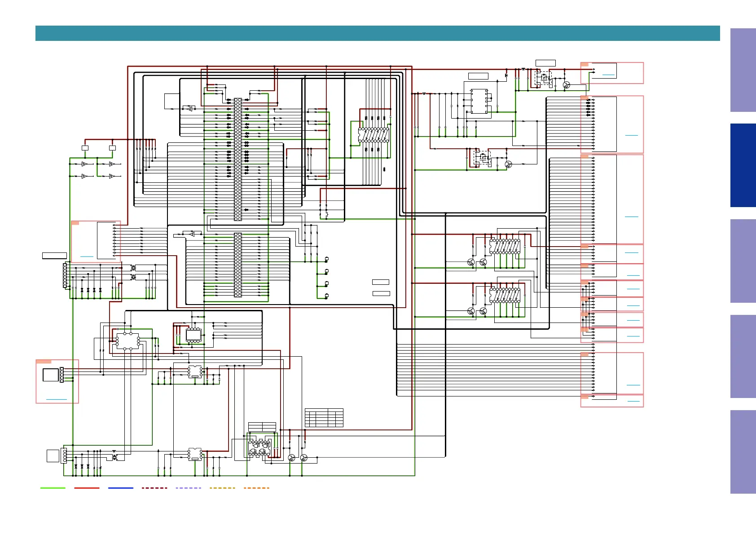
Task: Open the topmost purple side tab
Action: (x=743, y=70)
